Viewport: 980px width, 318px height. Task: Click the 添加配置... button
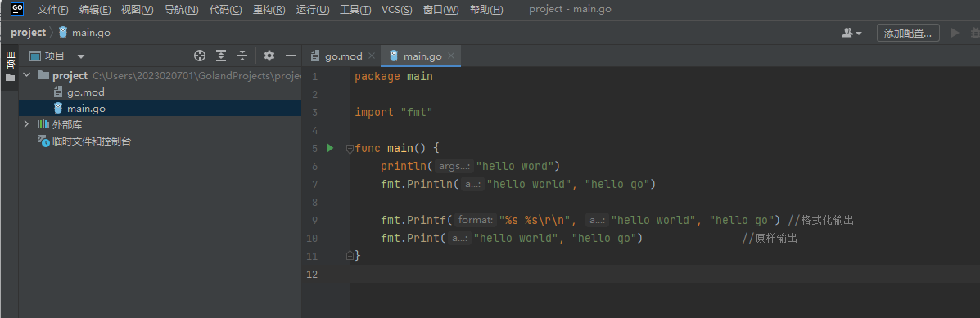click(x=908, y=33)
